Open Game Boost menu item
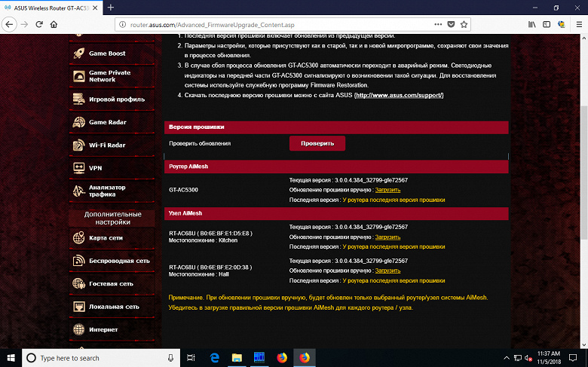The image size is (588, 367). (112, 54)
